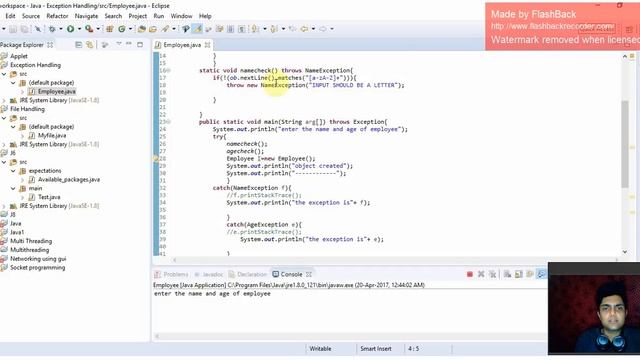640x360 pixels.
Task: Click Collapse All in Package Explorer
Action: [78, 44]
